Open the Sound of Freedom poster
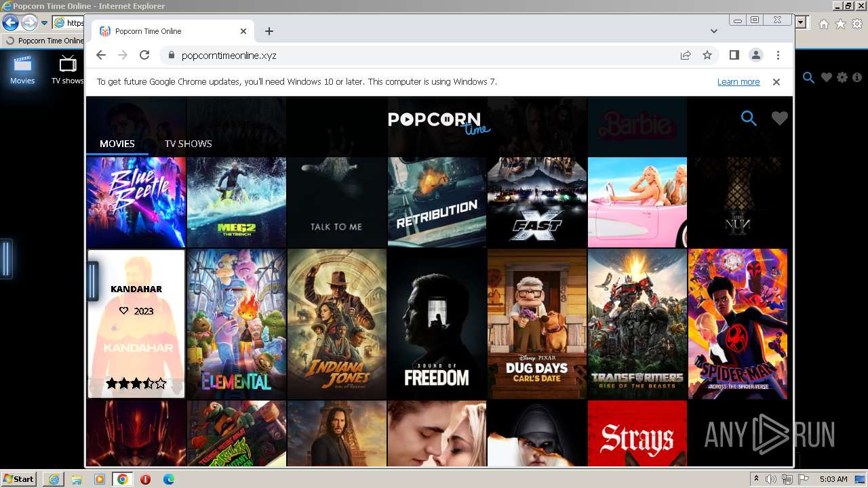Screen dimensions: 868x488 click(x=437, y=324)
